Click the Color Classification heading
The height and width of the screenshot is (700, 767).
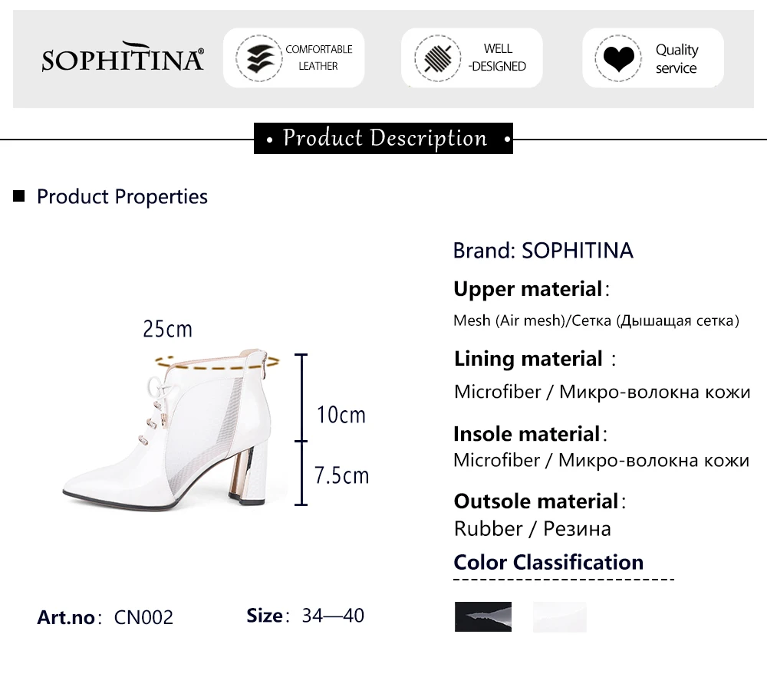coord(548,562)
